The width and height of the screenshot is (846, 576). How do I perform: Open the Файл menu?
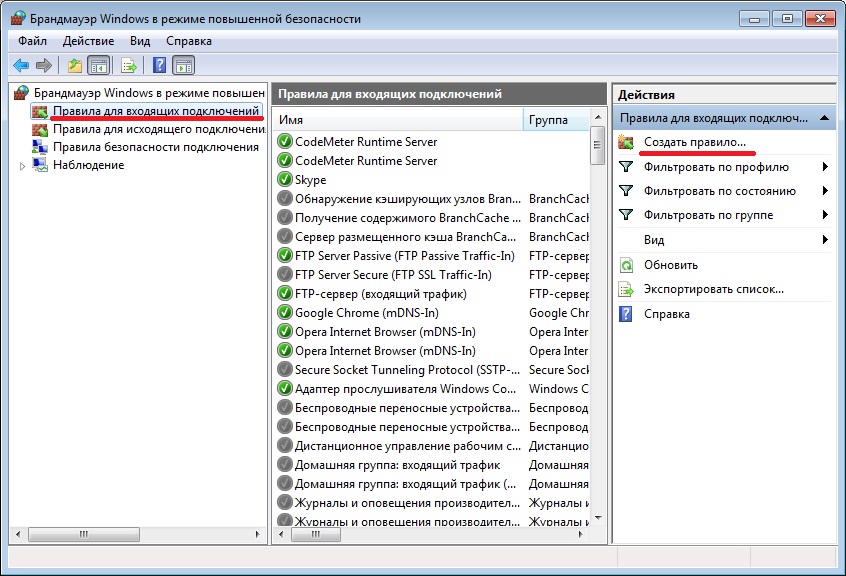pos(32,41)
